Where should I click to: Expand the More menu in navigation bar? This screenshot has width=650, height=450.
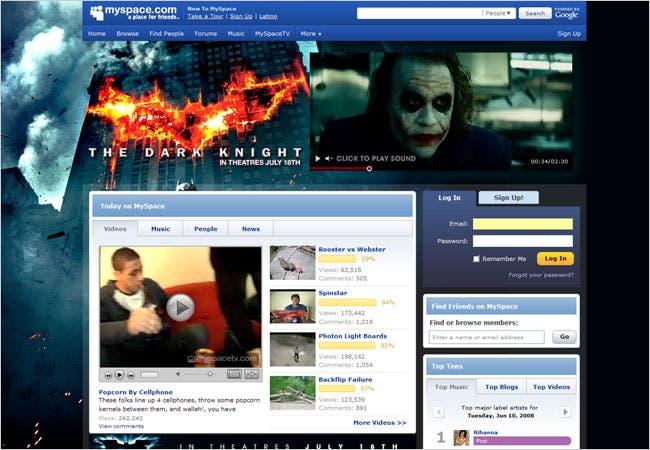(311, 34)
